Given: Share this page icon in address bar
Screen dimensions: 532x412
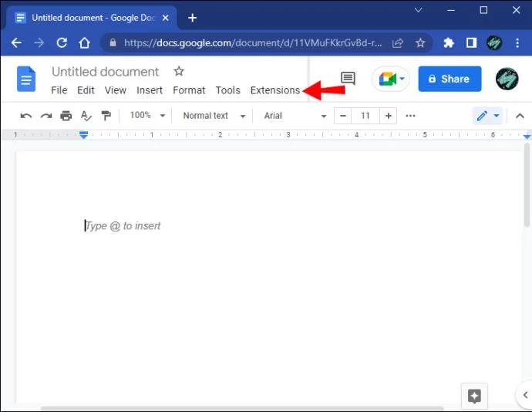Looking at the screenshot, I should point(398,42).
